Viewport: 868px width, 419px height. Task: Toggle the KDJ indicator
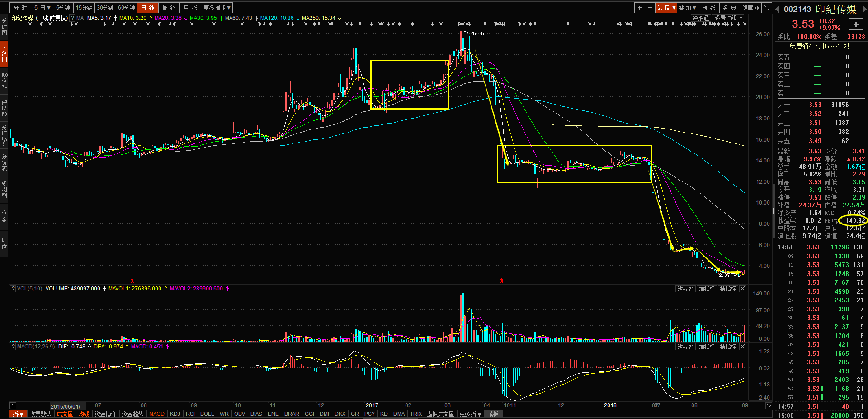(x=175, y=414)
